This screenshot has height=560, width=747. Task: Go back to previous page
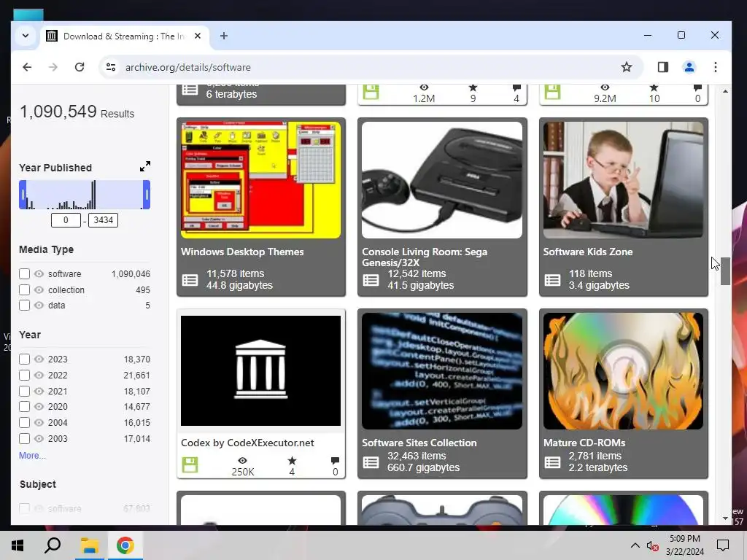coord(27,67)
